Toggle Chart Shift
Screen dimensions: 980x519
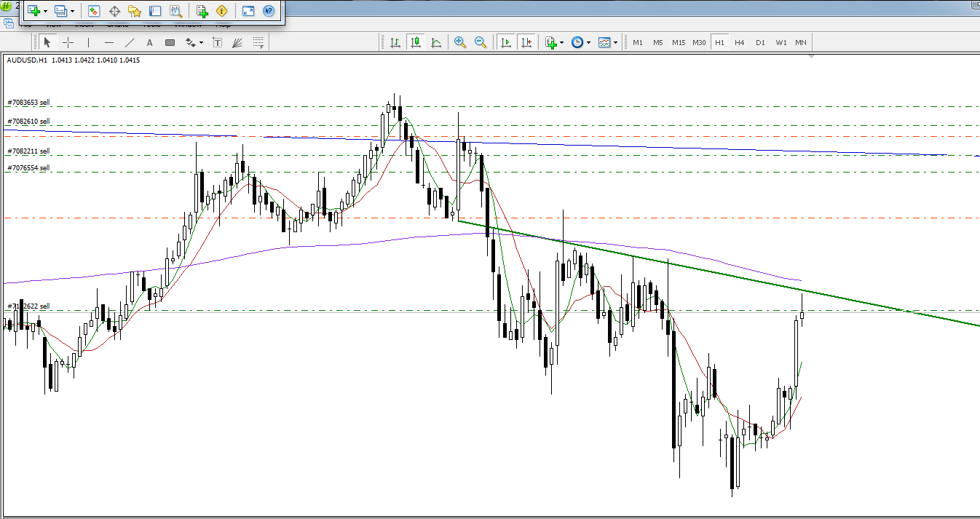tap(526, 42)
